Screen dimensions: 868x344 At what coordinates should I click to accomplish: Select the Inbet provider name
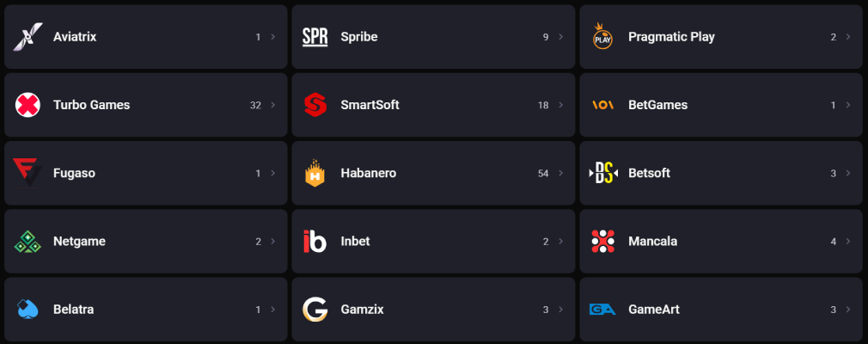tap(355, 242)
